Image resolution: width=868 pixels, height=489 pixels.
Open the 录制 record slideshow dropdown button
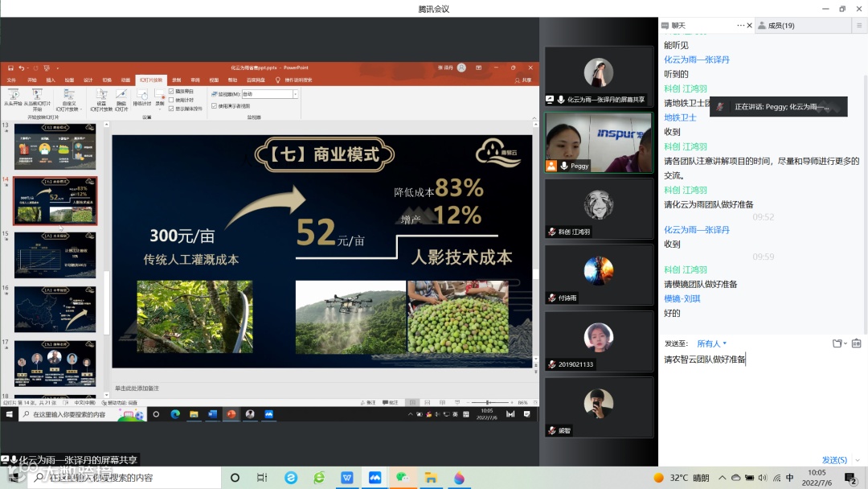160,97
